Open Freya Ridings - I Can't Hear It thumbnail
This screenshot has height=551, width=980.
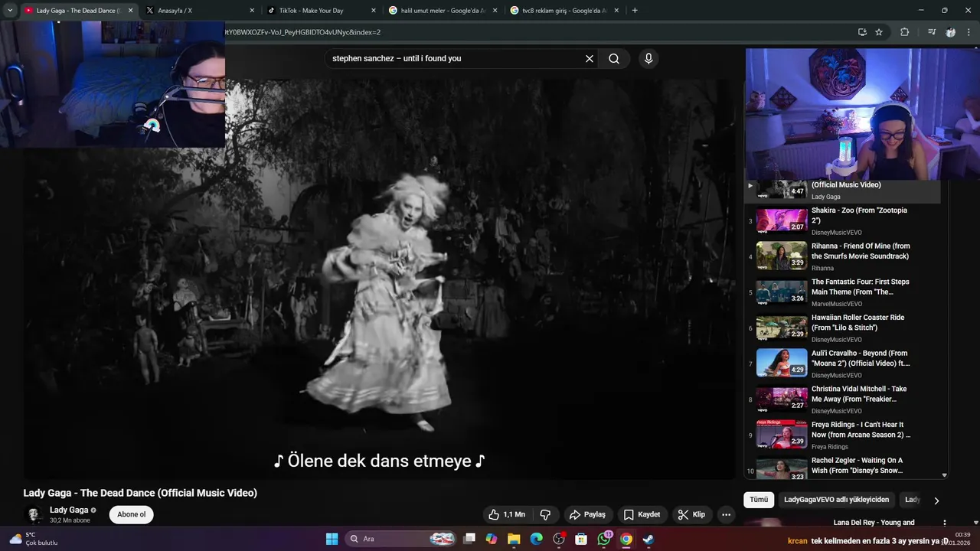point(782,435)
